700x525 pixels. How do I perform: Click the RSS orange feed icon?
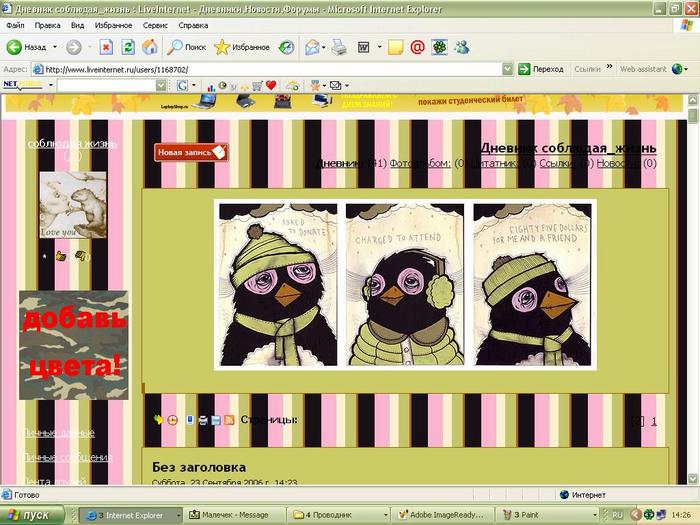click(x=229, y=420)
